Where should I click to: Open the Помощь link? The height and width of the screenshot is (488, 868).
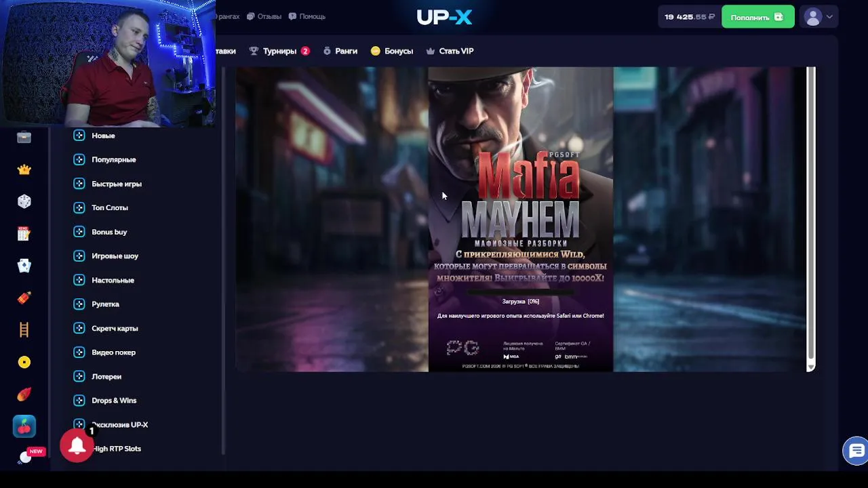pos(307,16)
